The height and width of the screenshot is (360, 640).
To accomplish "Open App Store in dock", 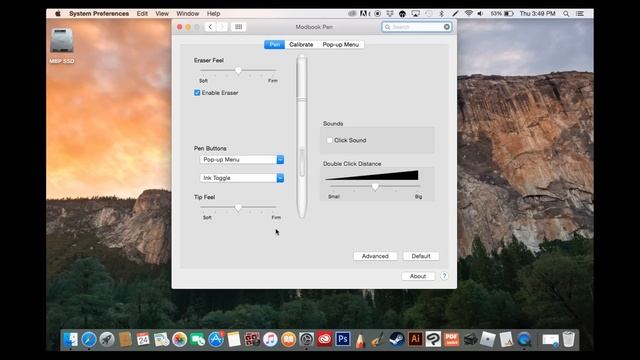I will (216, 339).
